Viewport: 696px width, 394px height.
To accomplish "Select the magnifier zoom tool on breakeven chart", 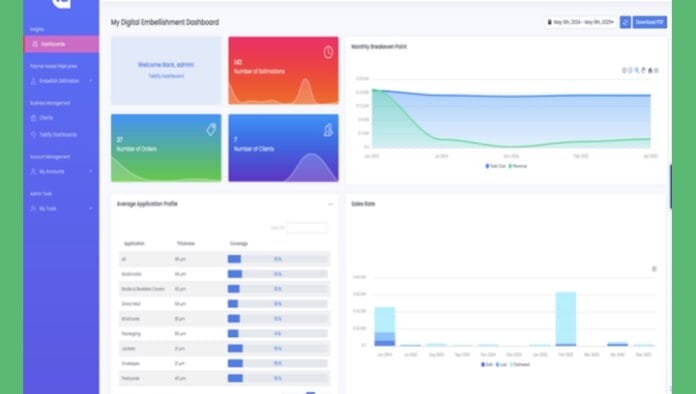I will [x=637, y=70].
